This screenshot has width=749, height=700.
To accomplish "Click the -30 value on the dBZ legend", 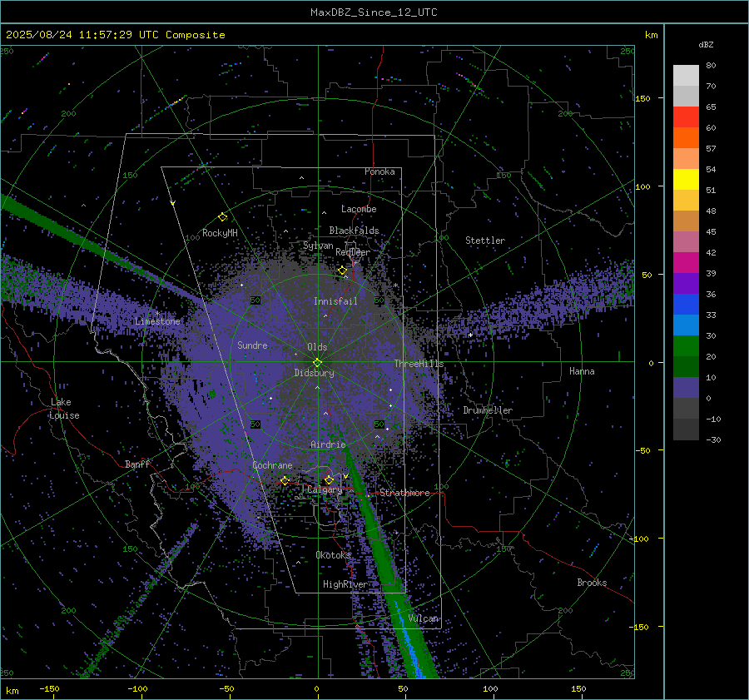I will coord(713,439).
